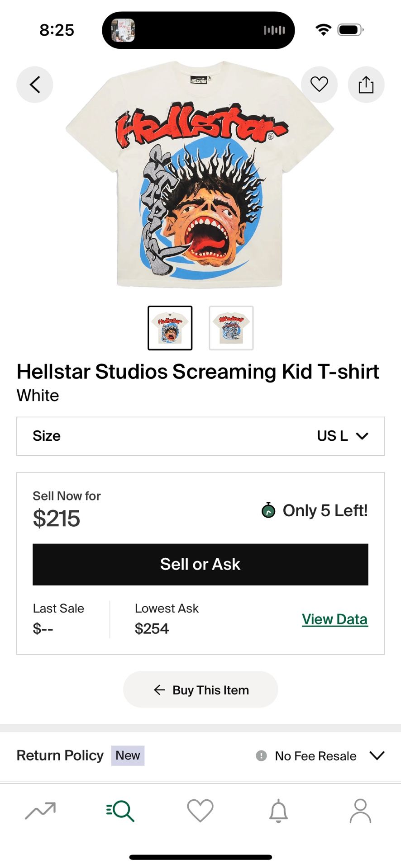Tap the back arrow button
This screenshot has height=868, width=401.
point(35,85)
